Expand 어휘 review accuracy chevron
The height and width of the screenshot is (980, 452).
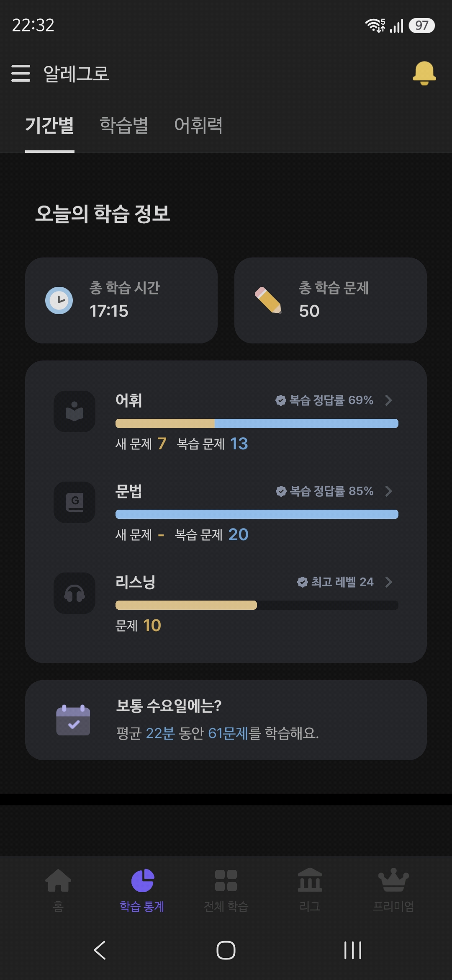click(388, 400)
